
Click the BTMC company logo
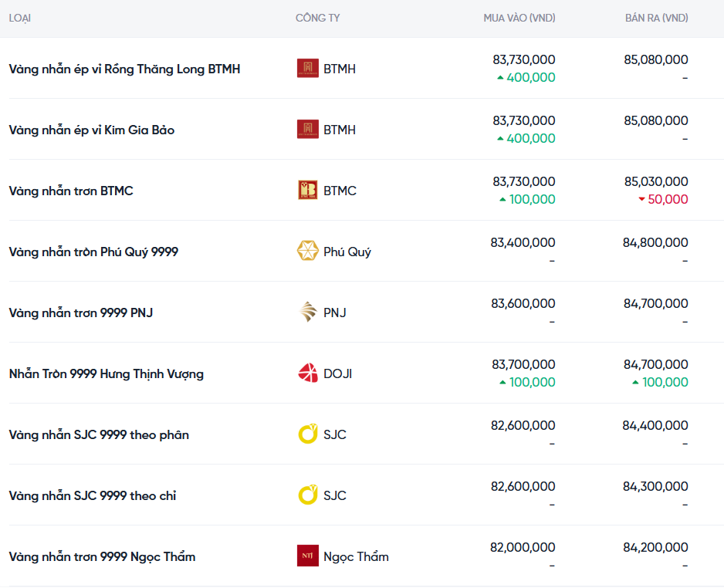307,190
